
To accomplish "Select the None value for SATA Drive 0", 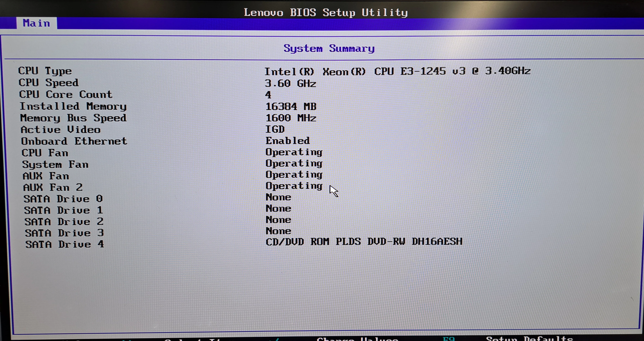I will 278,197.
